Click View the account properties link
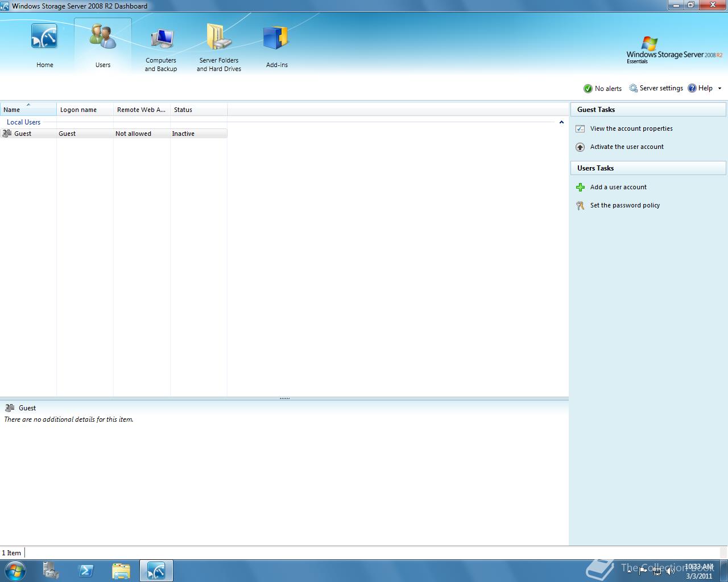Screen dimensions: 728x582 (631, 129)
